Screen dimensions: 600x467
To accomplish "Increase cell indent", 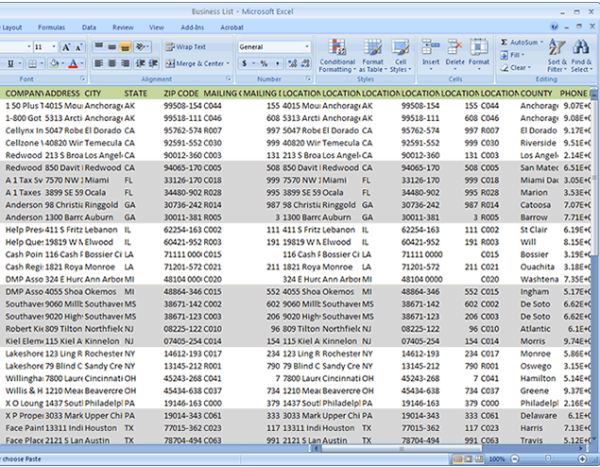I will [x=153, y=63].
